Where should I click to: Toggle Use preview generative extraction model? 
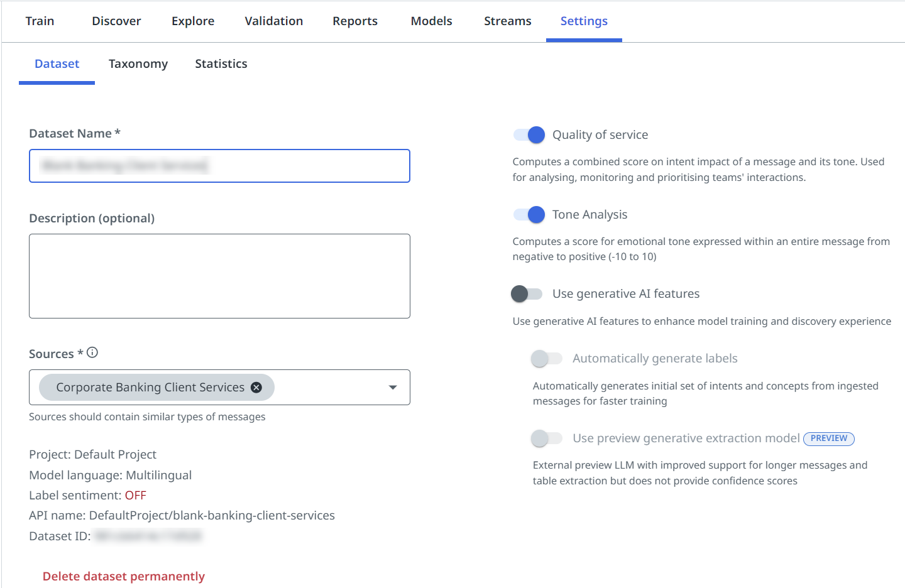coord(546,438)
